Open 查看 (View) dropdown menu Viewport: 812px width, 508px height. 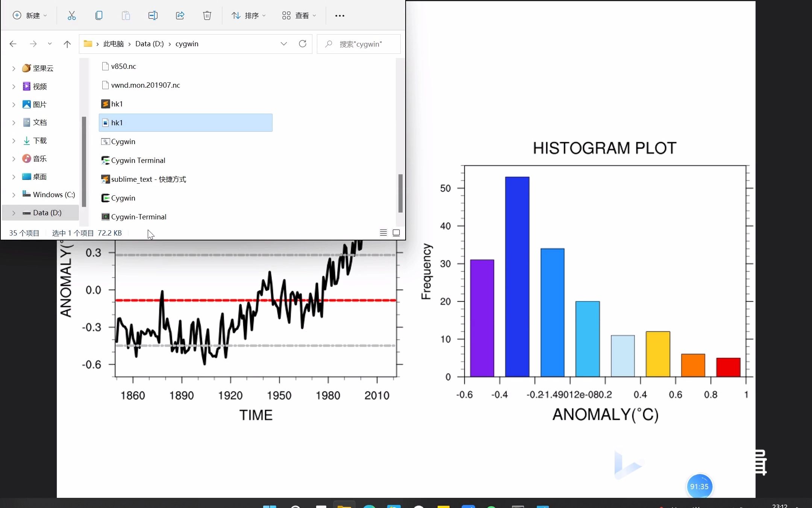click(299, 15)
